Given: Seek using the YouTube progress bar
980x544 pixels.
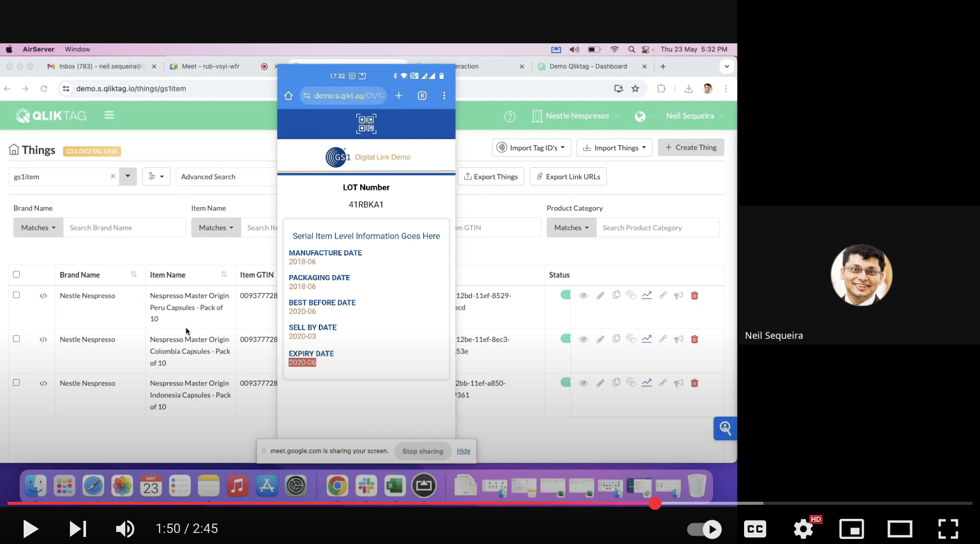Looking at the screenshot, I should pos(489,503).
